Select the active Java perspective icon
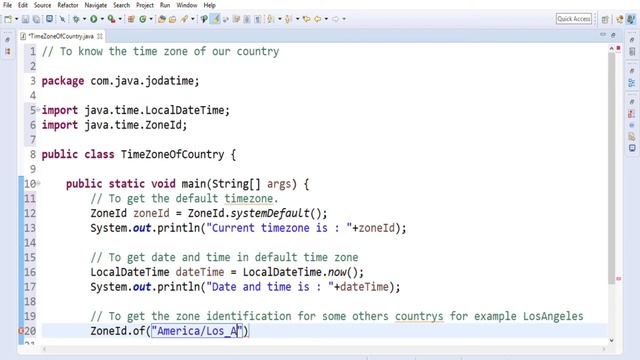This screenshot has height=360, width=640. [631, 19]
